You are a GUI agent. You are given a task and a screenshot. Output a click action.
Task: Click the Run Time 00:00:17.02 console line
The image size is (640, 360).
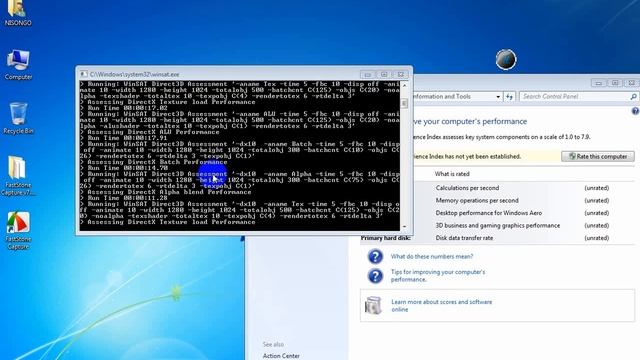(124, 108)
